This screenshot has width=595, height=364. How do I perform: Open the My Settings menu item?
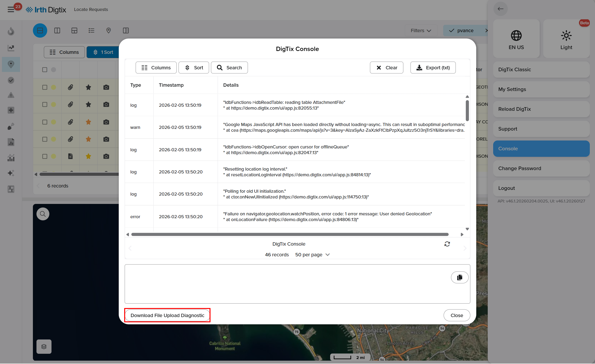[541, 89]
